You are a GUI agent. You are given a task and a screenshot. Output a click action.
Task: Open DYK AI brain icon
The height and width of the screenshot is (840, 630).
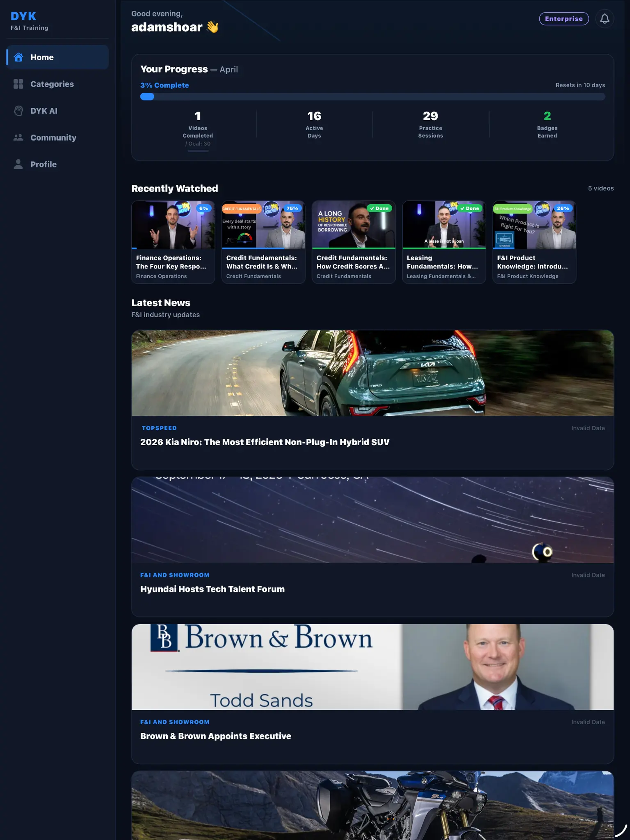coord(18,111)
